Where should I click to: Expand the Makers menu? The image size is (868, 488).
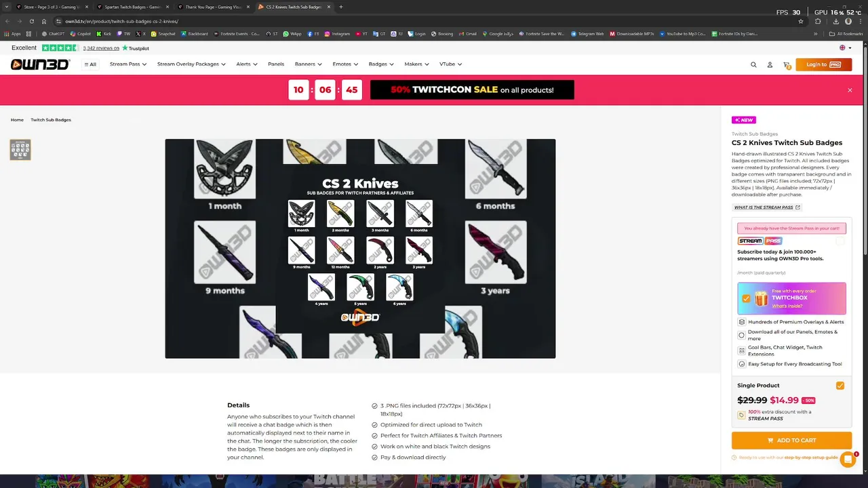[416, 64]
